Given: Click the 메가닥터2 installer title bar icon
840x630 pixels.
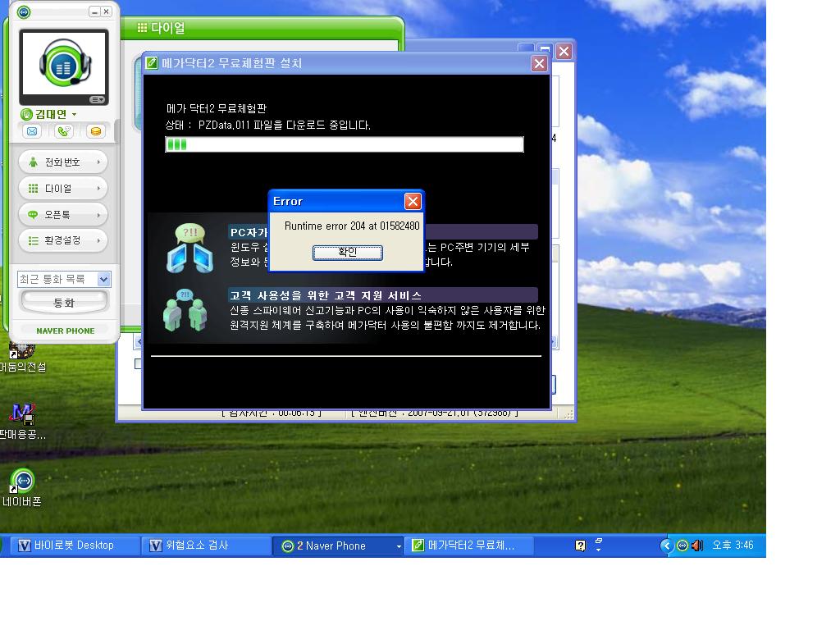Looking at the screenshot, I should [x=152, y=62].
